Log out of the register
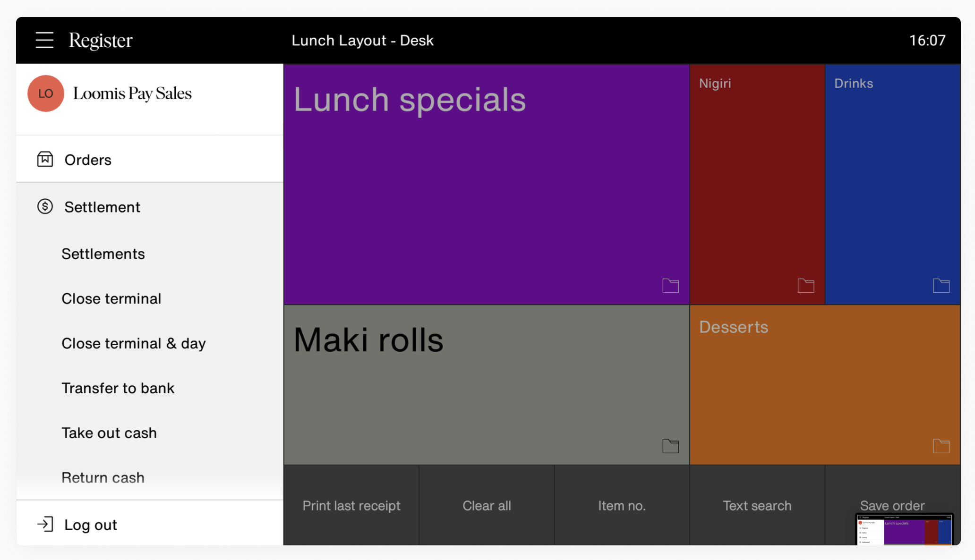Screen dimensions: 975x560 pos(150,524)
